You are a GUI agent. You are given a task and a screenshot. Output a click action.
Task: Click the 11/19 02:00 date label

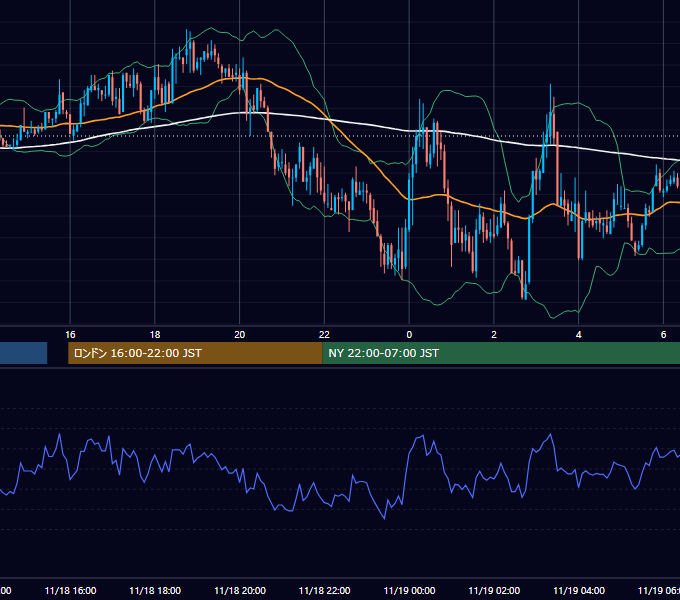point(494,591)
